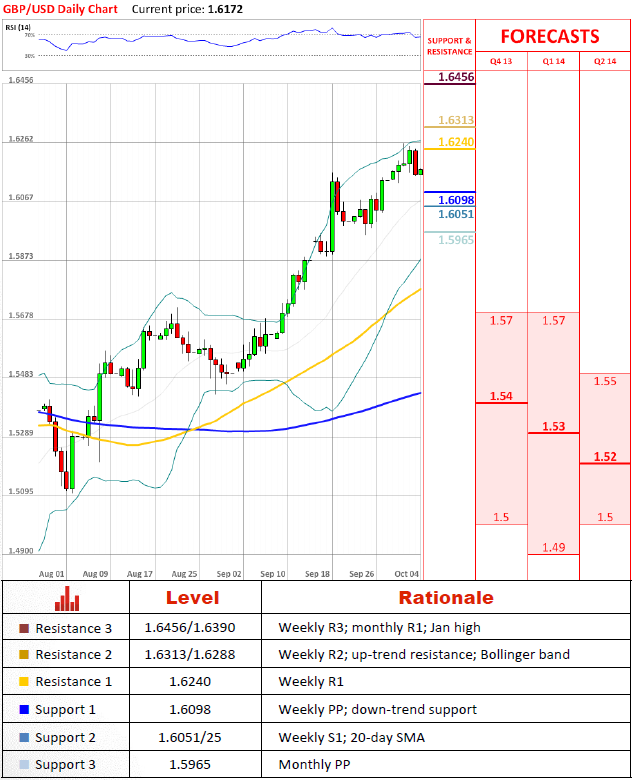Click the Q1 14 median forecast 1.53
Screen dimensions: 633x780
point(553,426)
